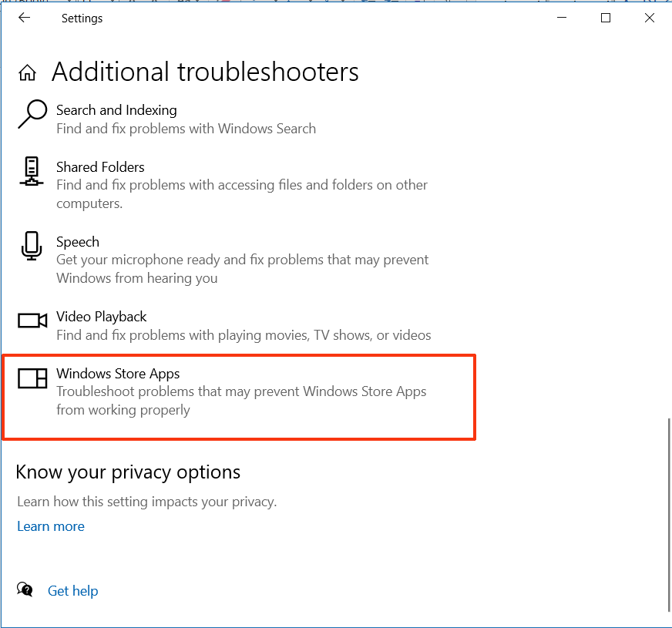Click the Search and Indexing magnifier icon
Viewport: 672px width, 628px height.
click(x=32, y=114)
